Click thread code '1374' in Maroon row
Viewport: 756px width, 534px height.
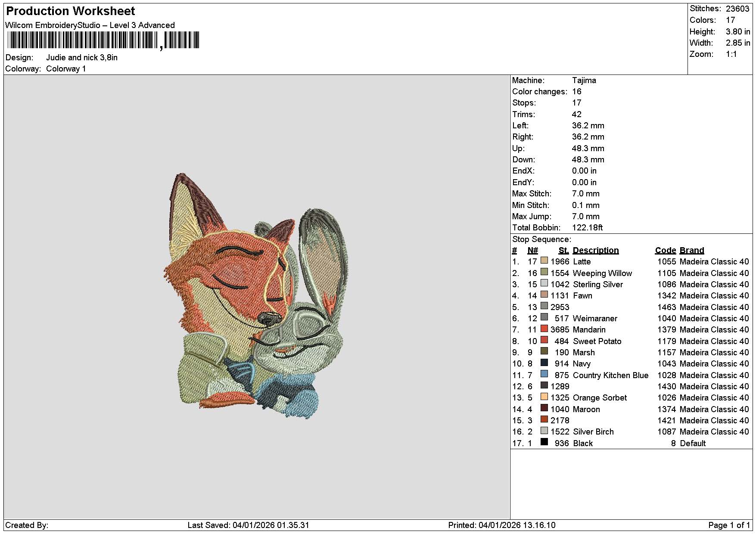click(x=667, y=409)
